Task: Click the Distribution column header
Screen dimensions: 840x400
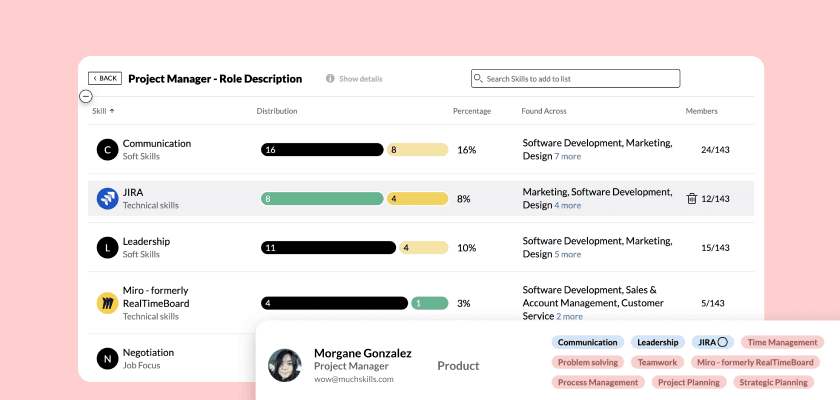Action: [x=277, y=111]
